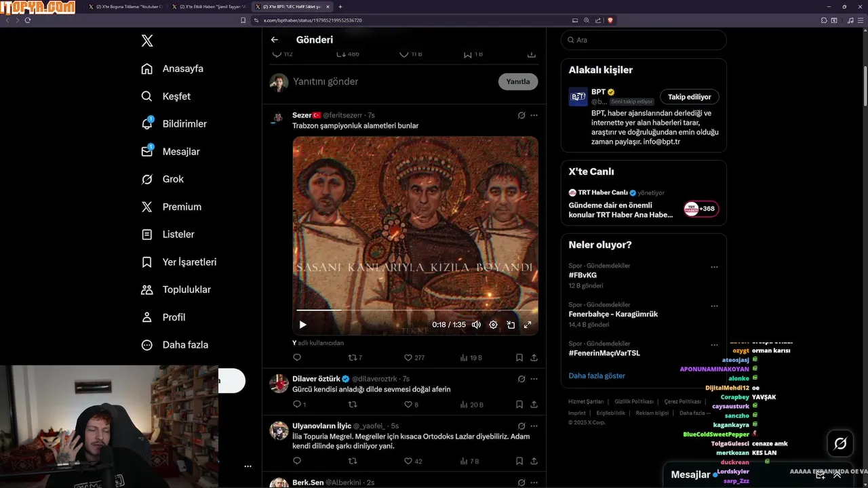This screenshot has height=488, width=868.
Task: Open more options on Sezer's tweet
Action: [534, 115]
